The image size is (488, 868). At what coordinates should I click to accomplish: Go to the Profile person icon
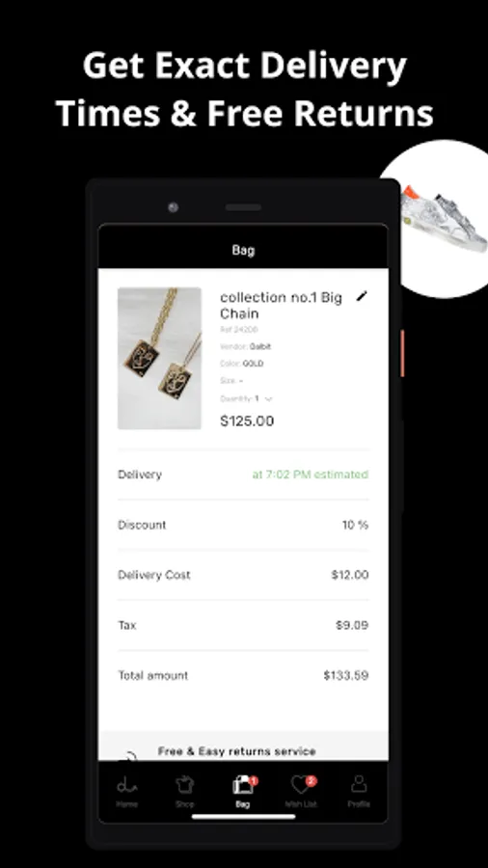point(359,784)
